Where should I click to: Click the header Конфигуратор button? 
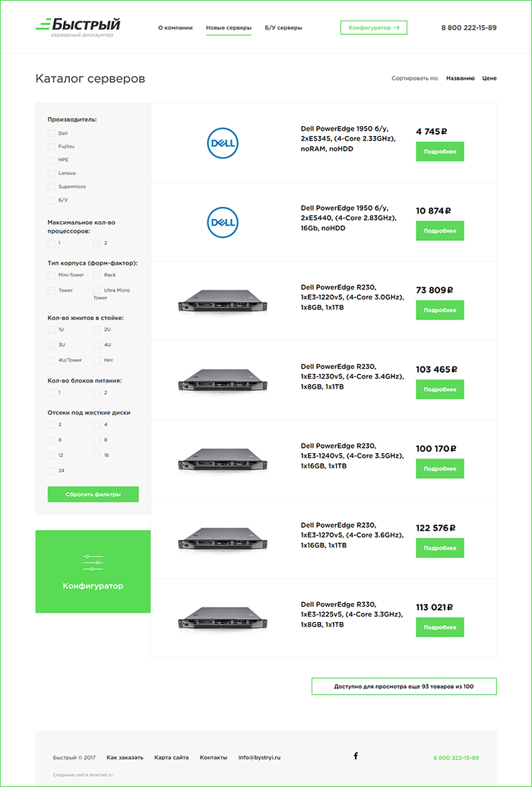point(374,27)
